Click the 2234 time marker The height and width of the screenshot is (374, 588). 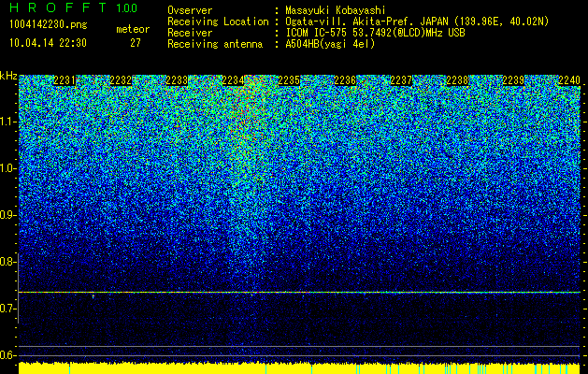(x=233, y=80)
